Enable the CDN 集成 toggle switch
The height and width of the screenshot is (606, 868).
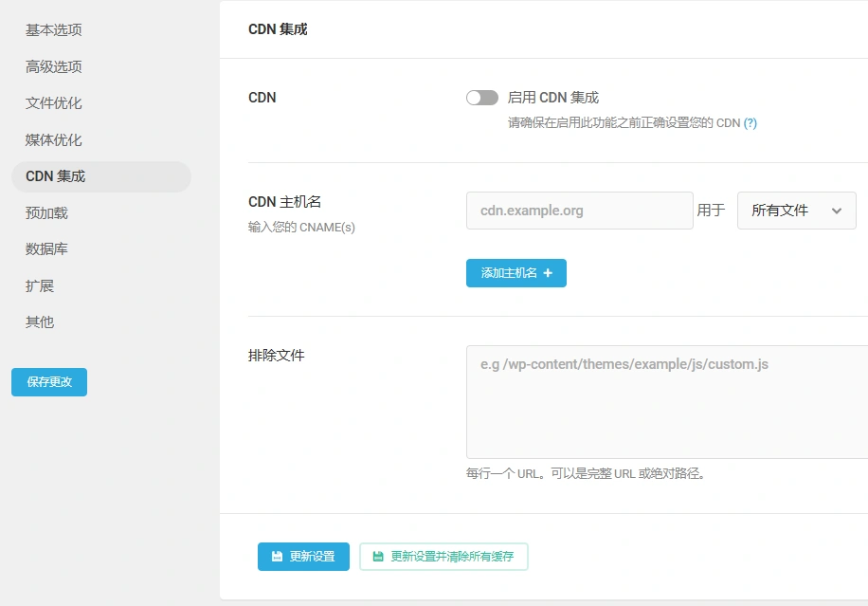tap(481, 97)
